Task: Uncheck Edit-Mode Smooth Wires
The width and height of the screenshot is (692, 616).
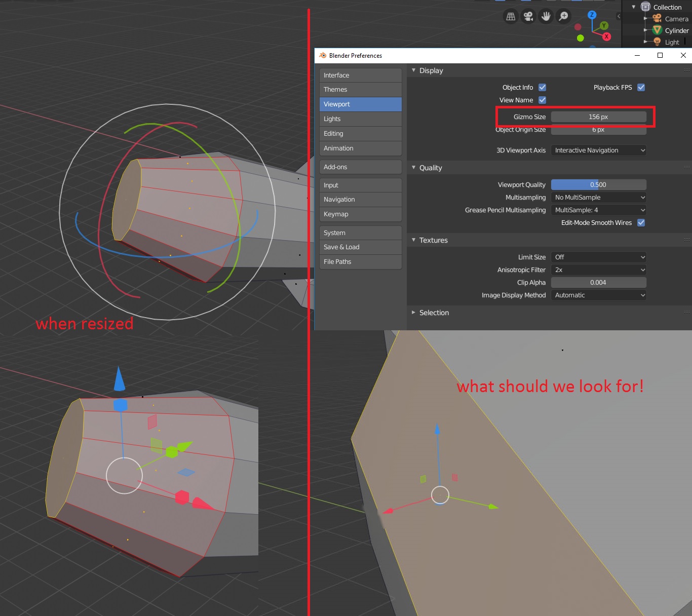Action: coord(641,222)
